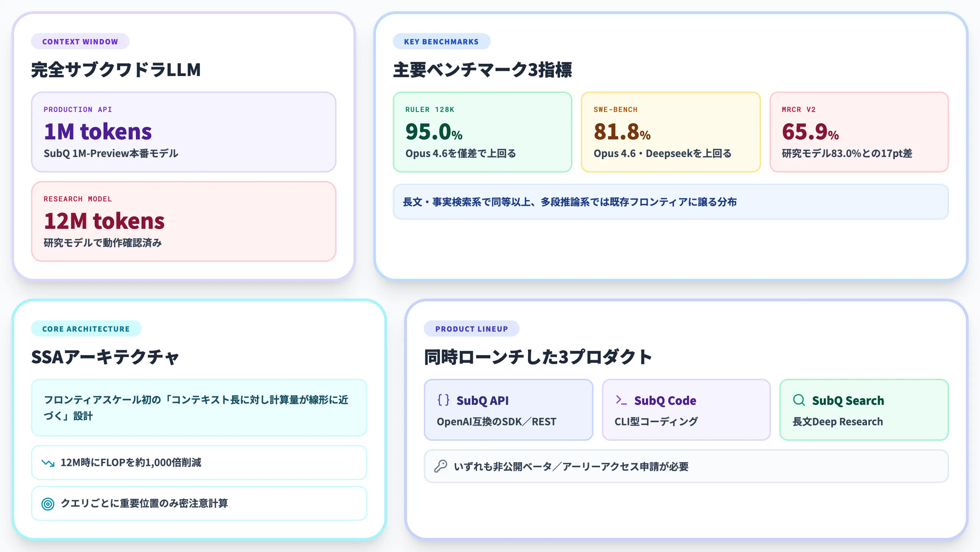Click the 81.8% benchmark score
The height and width of the screenshot is (552, 980).
pyautogui.click(x=622, y=132)
